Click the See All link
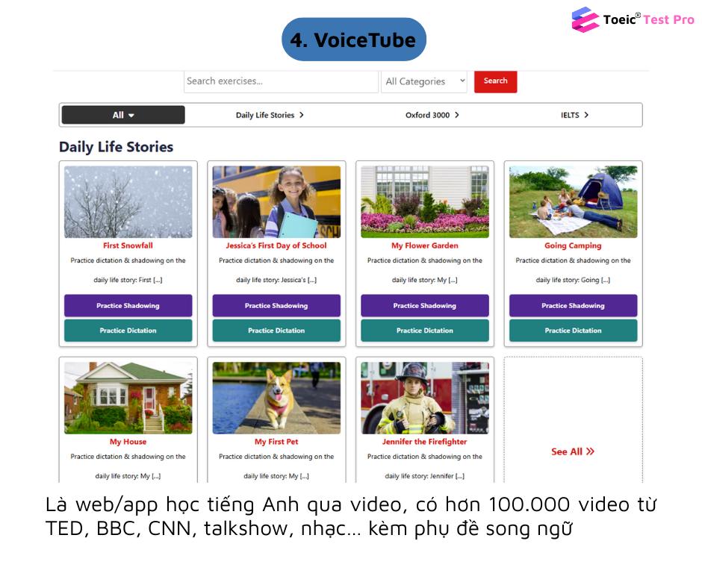 (573, 451)
